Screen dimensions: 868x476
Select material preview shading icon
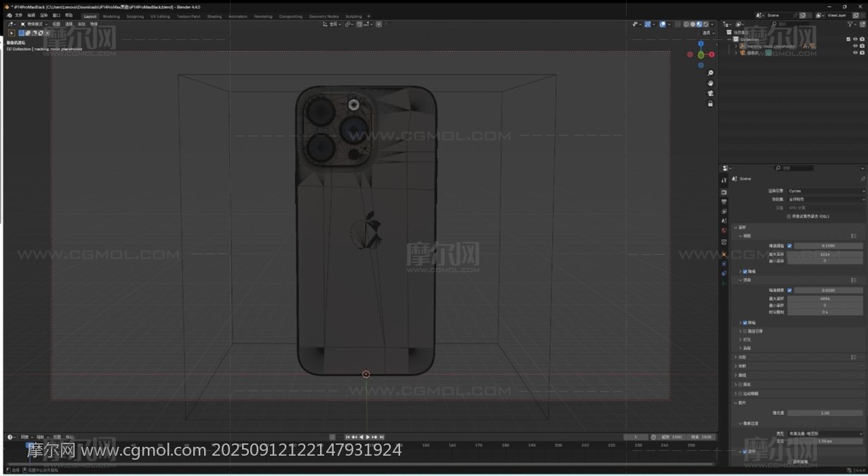(x=699, y=24)
